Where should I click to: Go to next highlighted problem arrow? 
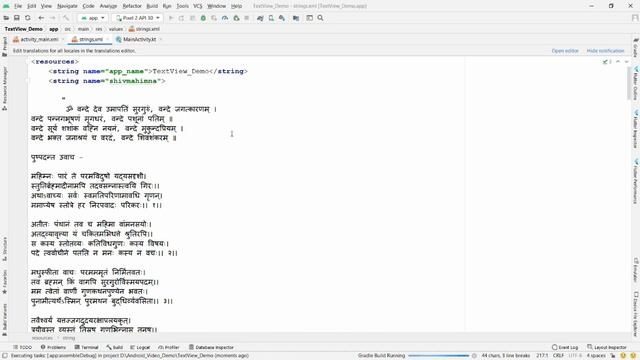point(627,62)
